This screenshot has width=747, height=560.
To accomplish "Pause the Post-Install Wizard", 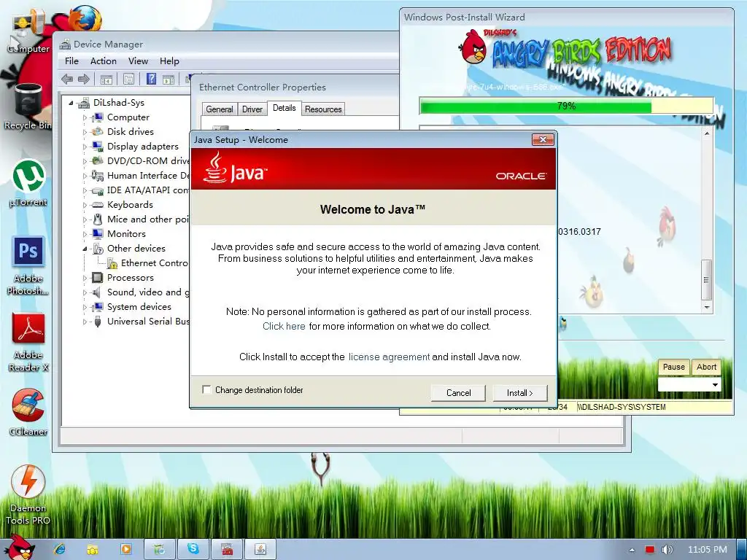I will click(x=673, y=367).
